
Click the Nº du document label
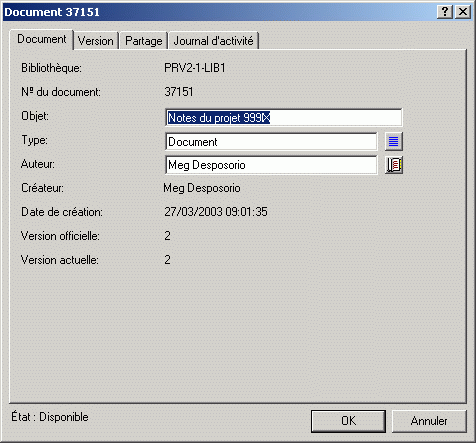[x=61, y=92]
